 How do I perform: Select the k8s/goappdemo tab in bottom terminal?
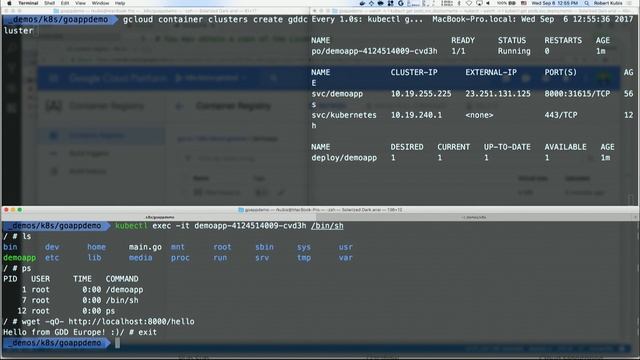click(159, 217)
